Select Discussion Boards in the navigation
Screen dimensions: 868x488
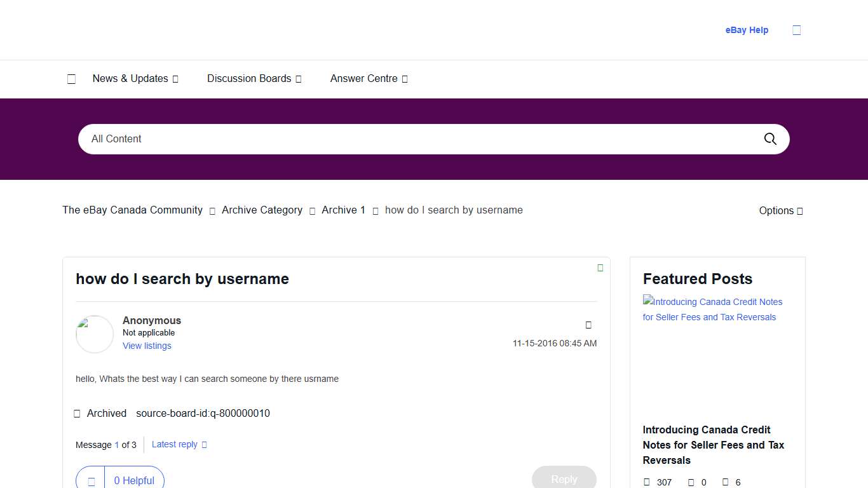(x=249, y=78)
